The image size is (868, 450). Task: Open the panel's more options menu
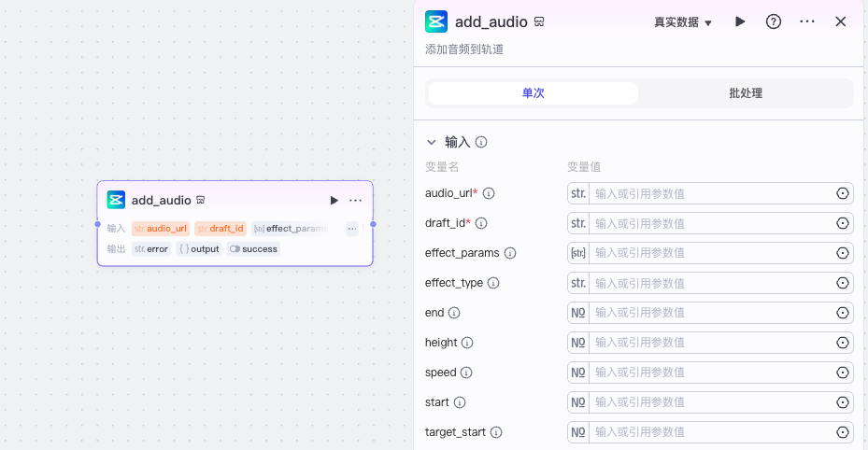(807, 21)
